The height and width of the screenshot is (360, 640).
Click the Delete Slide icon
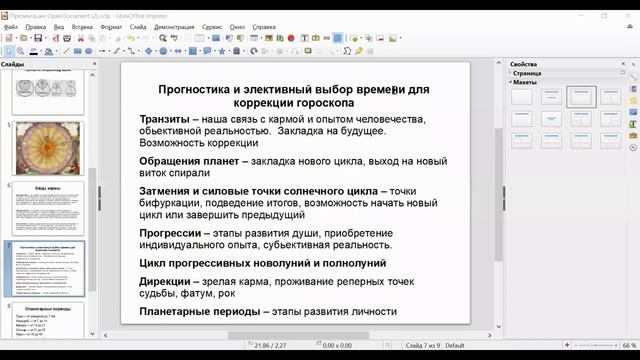pyautogui.click(x=380, y=38)
